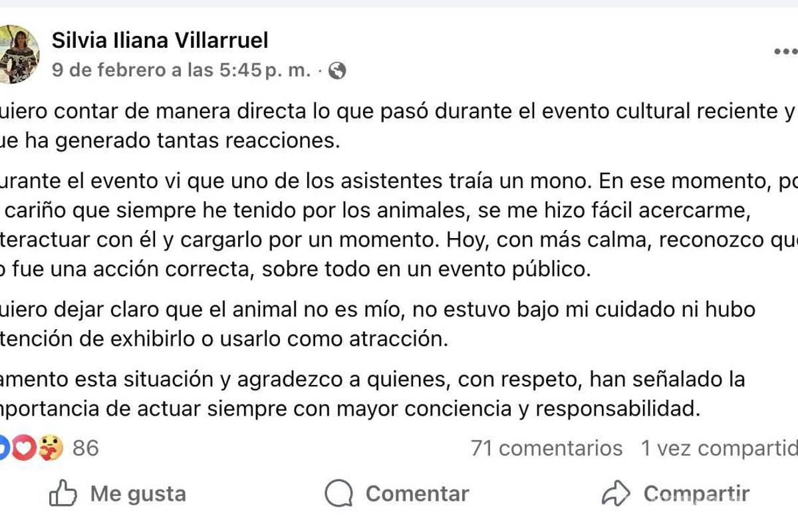Select the Comentar speech bubble icon
Image resolution: width=798 pixels, height=532 pixels.
pyautogui.click(x=339, y=493)
